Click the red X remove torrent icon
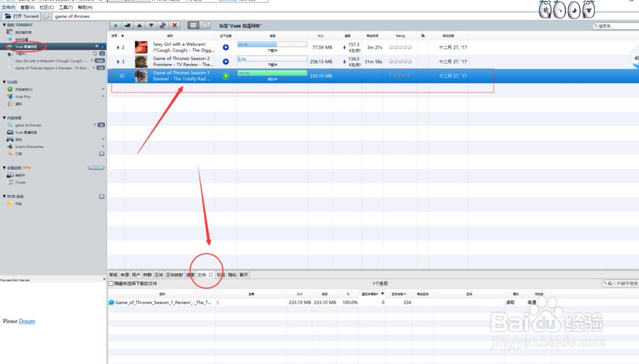 tap(174, 26)
